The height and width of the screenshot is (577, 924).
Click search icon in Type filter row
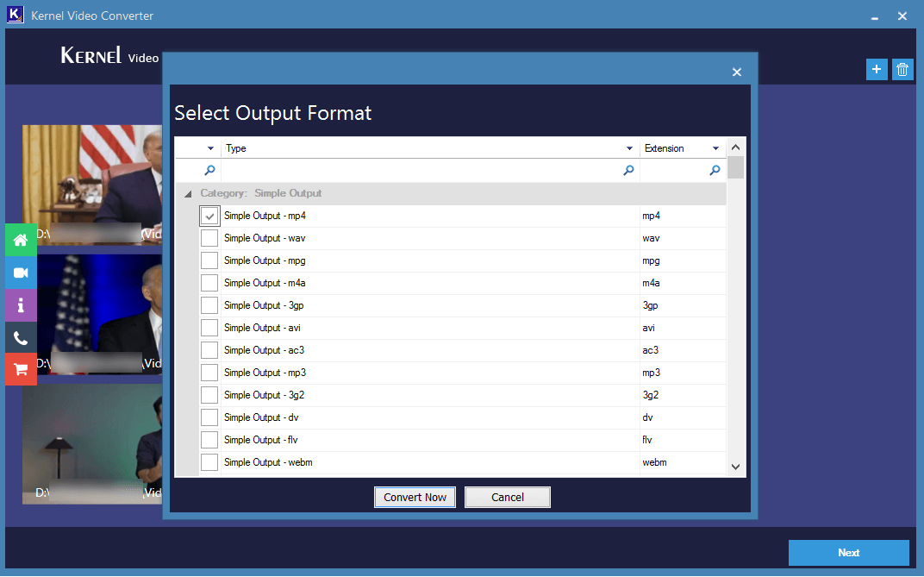coord(628,170)
